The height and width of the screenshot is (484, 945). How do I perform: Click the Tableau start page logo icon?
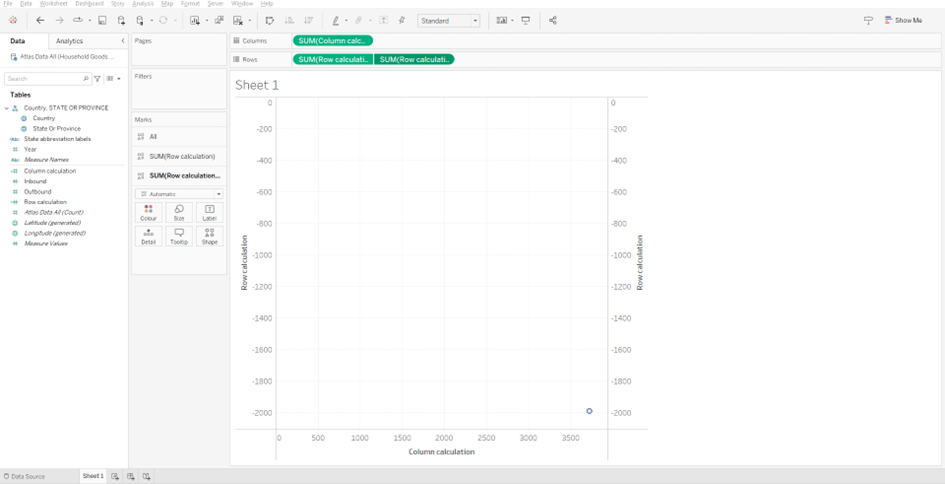pyautogui.click(x=13, y=20)
